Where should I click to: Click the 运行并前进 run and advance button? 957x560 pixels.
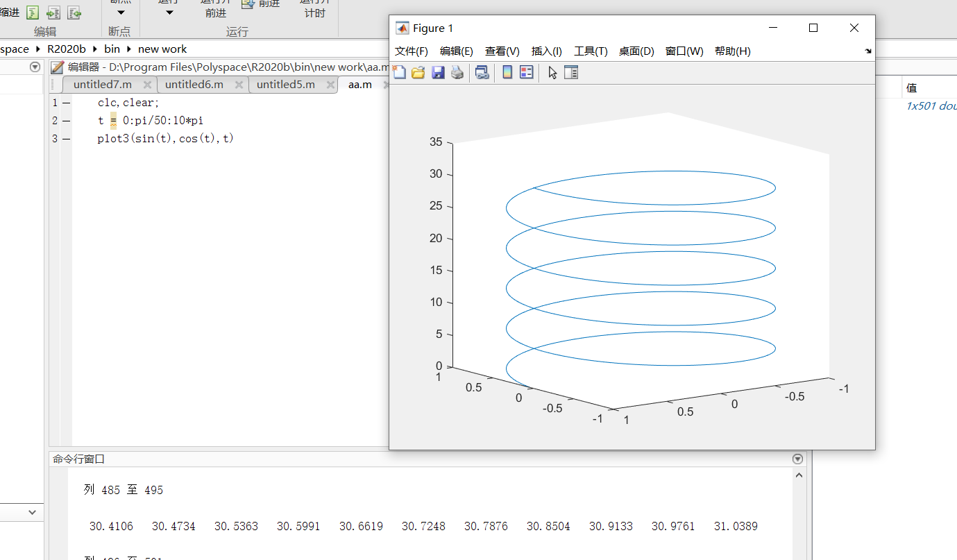point(216,7)
